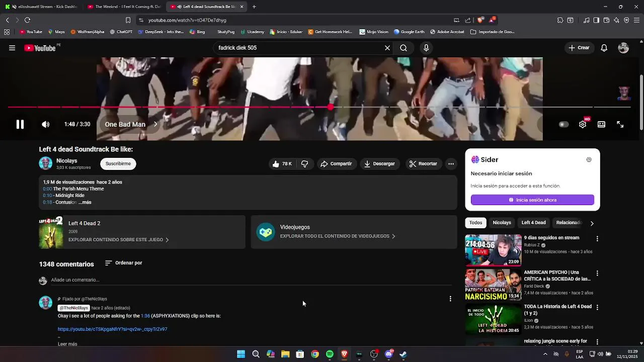Open options for AMERICAN PSYCHO video

(597, 274)
